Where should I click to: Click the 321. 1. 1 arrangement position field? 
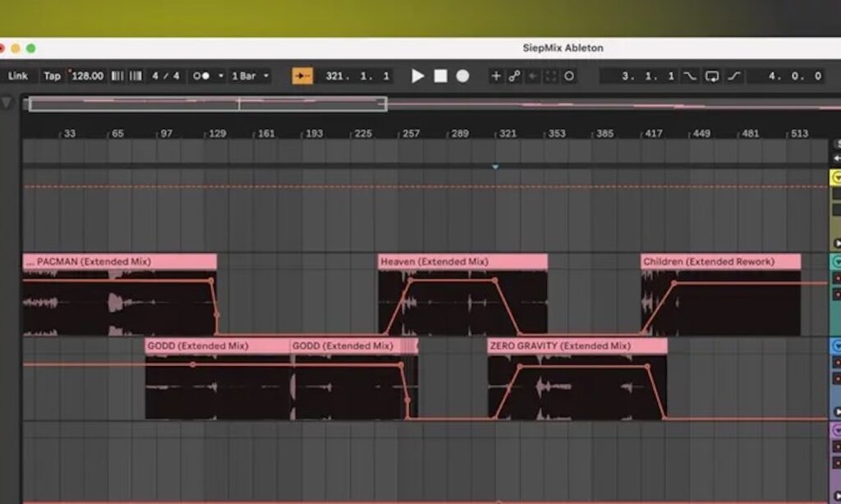point(357,76)
